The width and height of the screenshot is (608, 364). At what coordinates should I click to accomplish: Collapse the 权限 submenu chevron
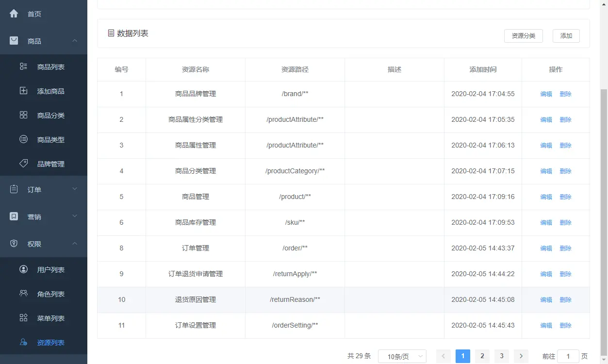[75, 243]
